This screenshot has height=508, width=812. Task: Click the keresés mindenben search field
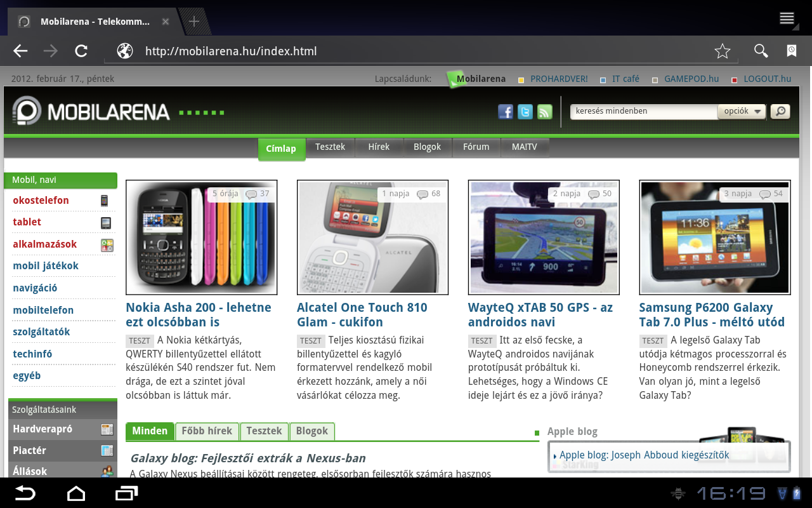pyautogui.click(x=643, y=111)
